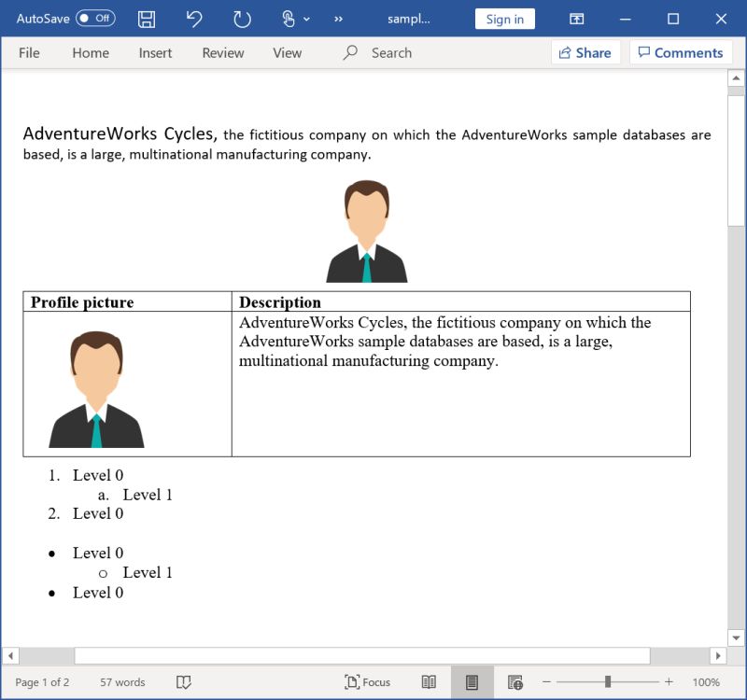
Task: Click the Repeat/Redo icon
Action: 241,19
